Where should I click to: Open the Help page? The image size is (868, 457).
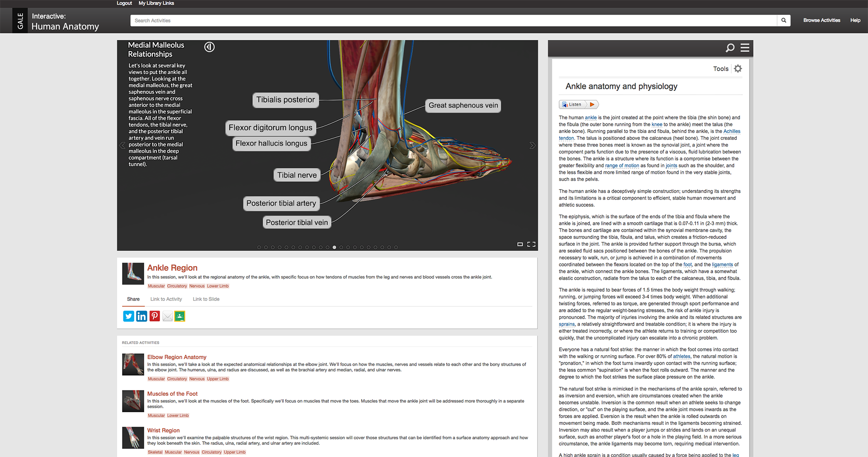[x=855, y=20]
